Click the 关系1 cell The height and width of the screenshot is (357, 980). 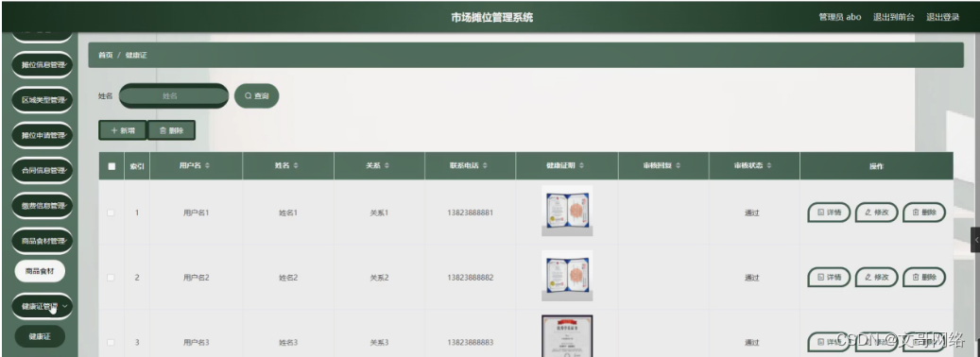click(379, 212)
